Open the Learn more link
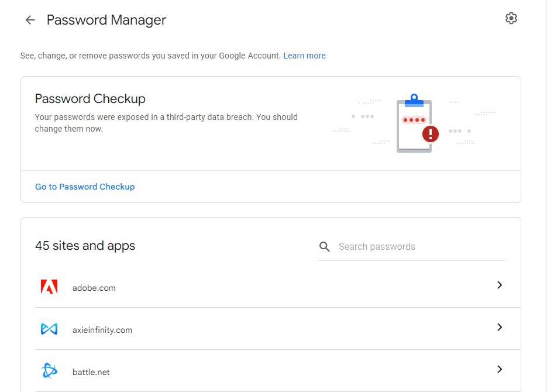Screen dimensions: 547x392 [304, 56]
